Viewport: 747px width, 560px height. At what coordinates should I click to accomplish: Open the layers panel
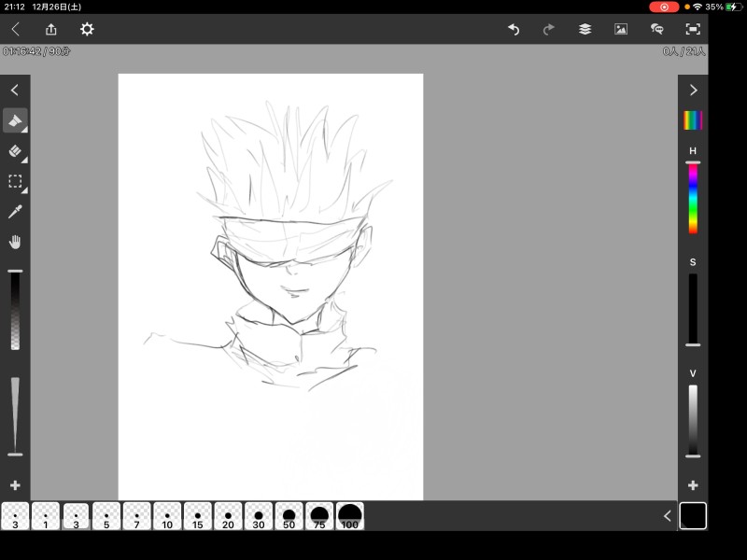[585, 30]
